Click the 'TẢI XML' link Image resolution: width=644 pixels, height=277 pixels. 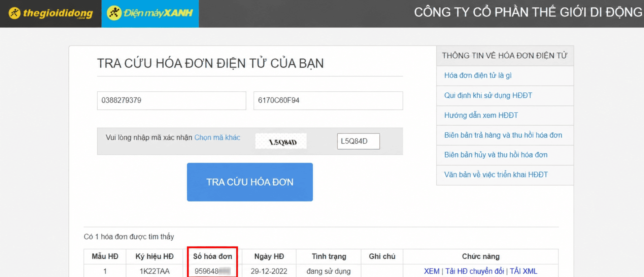click(x=523, y=271)
